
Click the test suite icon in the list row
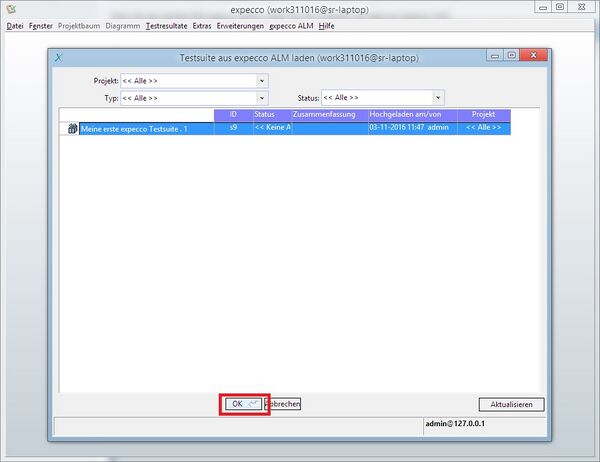(x=72, y=129)
